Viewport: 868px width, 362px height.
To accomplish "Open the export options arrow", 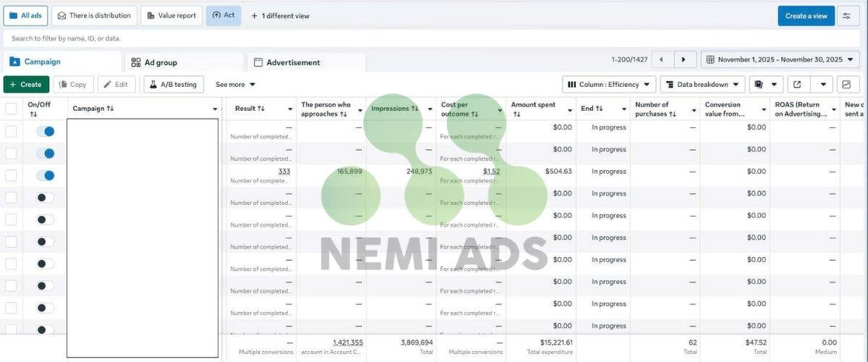I will (822, 85).
